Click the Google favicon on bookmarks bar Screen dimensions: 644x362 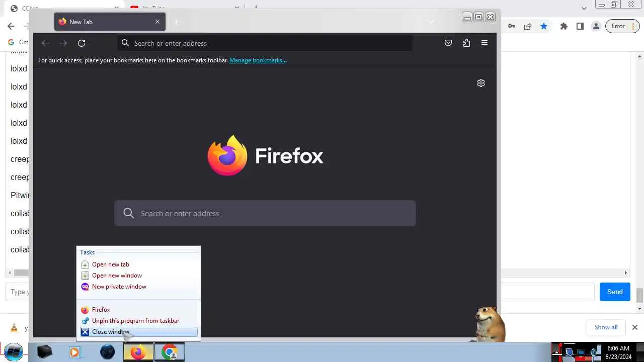(11, 42)
